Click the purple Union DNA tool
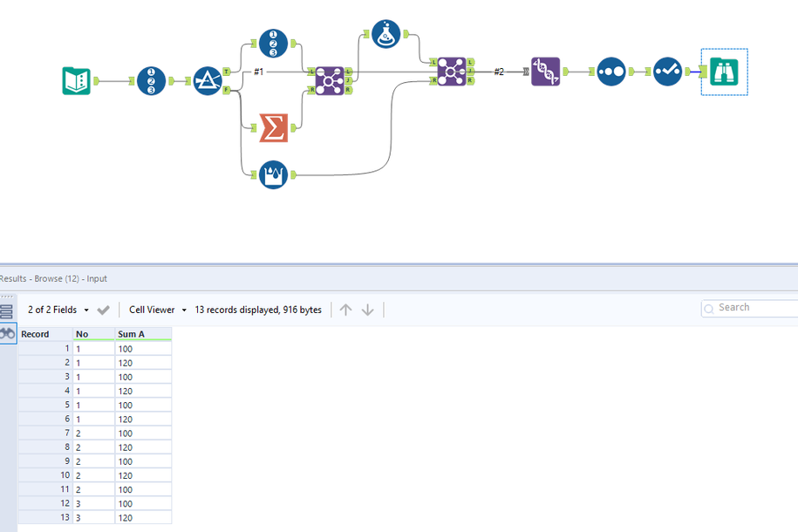 tap(546, 72)
